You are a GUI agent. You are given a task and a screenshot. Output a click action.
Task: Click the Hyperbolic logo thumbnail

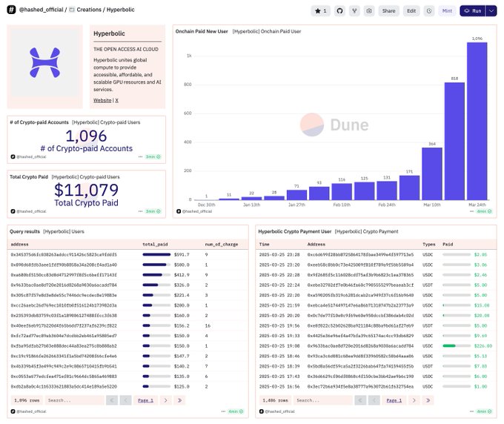coord(44,63)
